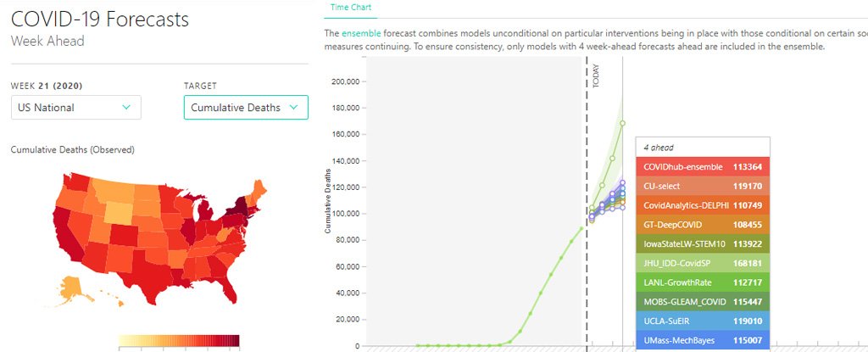The height and width of the screenshot is (352, 868).
Task: Toggle the COVIDhub-ensemble model row
Action: [x=703, y=167]
